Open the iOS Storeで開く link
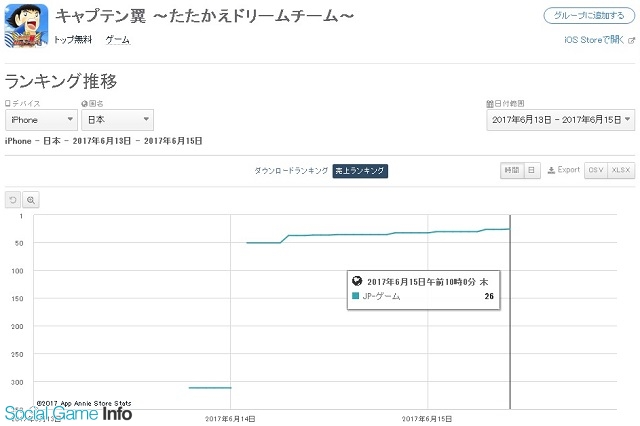Screen dimensions: 640x426 (594, 40)
